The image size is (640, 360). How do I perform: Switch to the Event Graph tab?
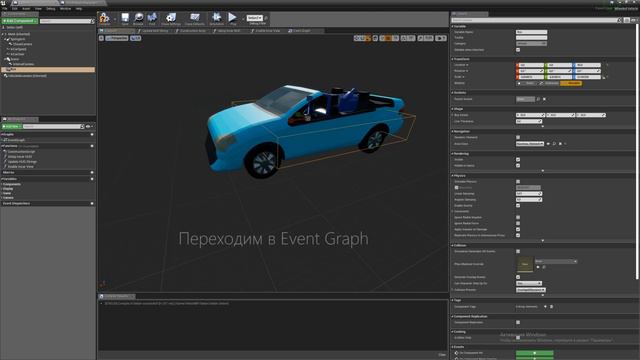coord(305,31)
